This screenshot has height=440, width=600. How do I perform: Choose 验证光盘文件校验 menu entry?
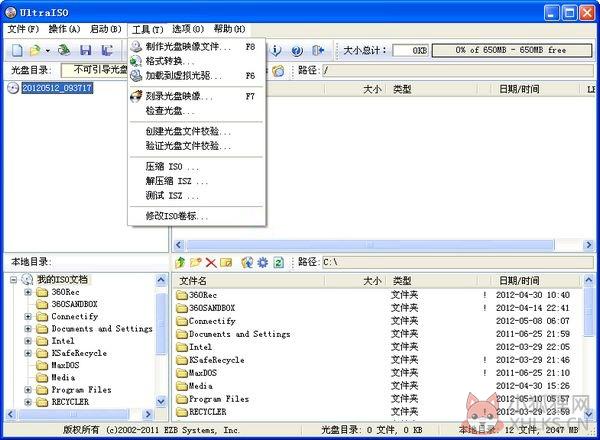tap(197, 146)
